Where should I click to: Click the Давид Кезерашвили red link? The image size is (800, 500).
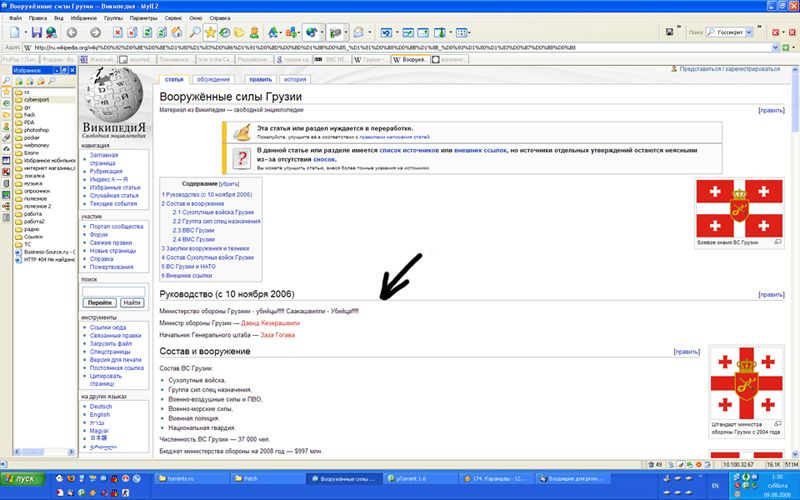click(270, 323)
